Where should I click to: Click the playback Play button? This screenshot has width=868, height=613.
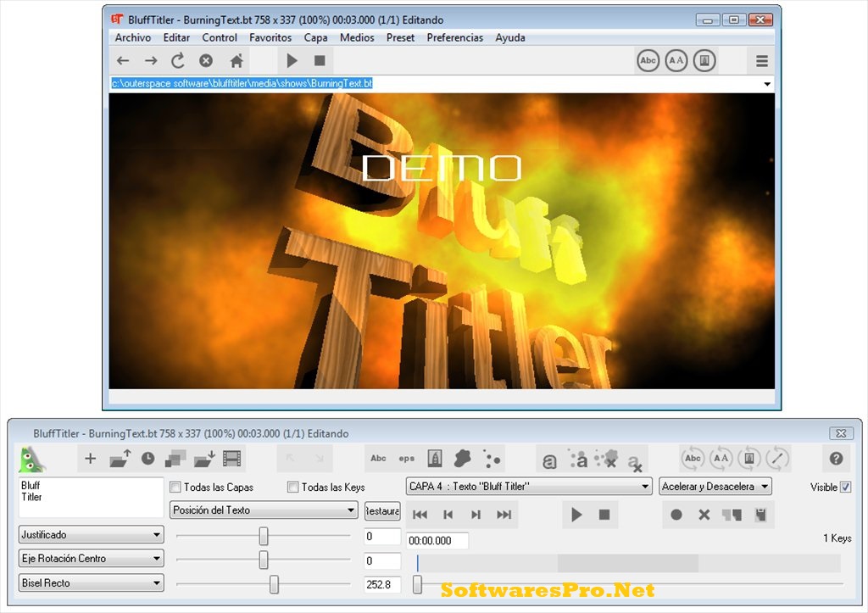576,514
